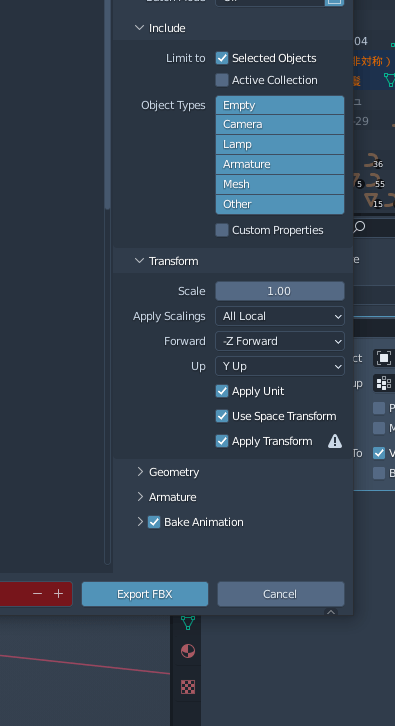Open the Forward axis dropdown

pos(280,341)
